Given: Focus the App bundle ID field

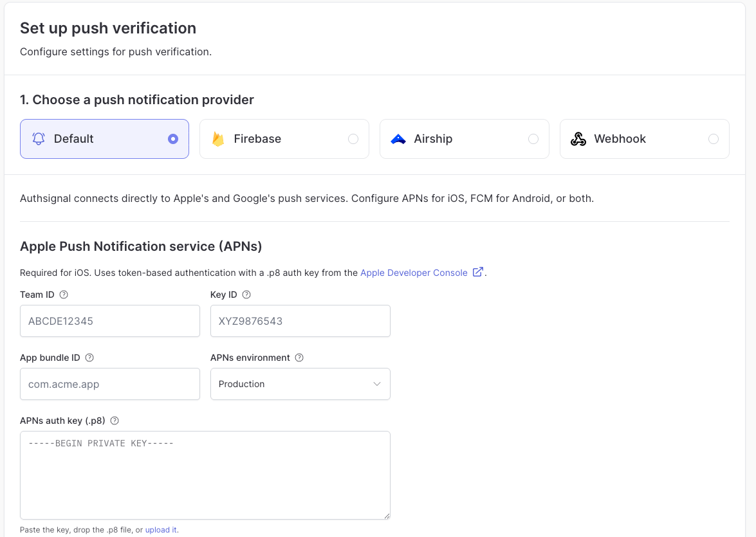Looking at the screenshot, I should 110,384.
